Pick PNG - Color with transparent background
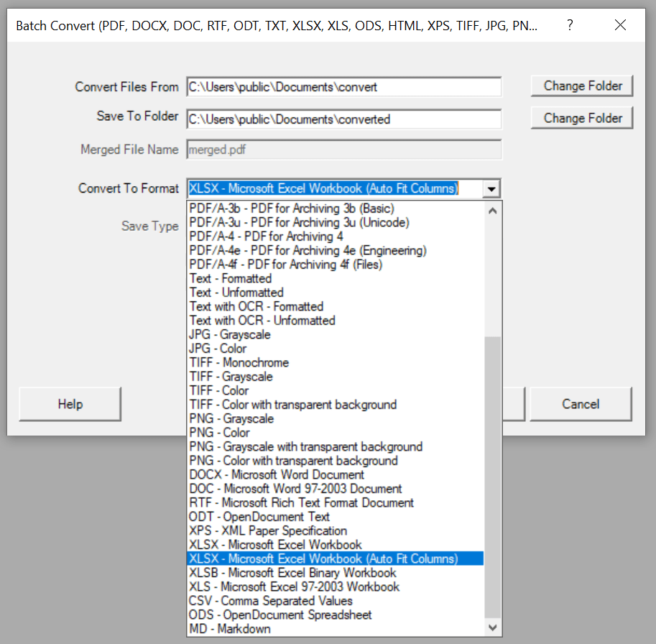 click(335, 461)
